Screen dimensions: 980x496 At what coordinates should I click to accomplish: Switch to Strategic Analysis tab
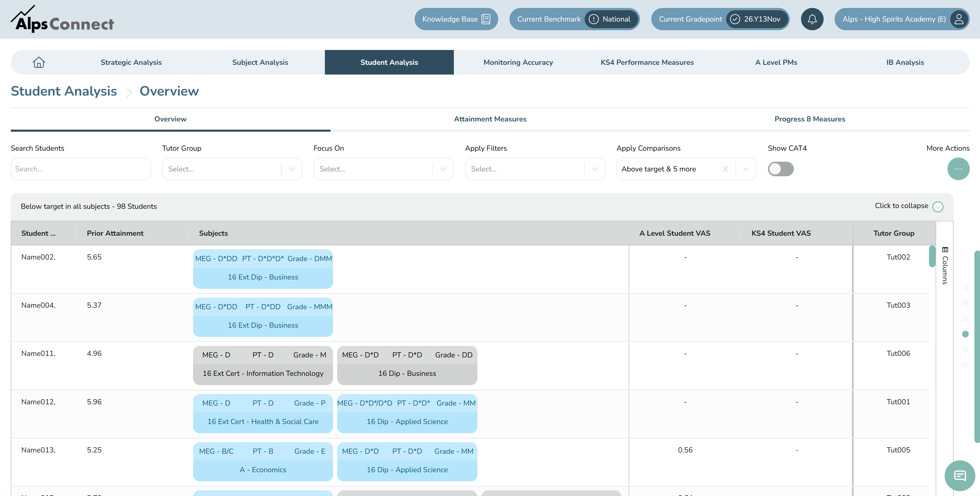131,62
